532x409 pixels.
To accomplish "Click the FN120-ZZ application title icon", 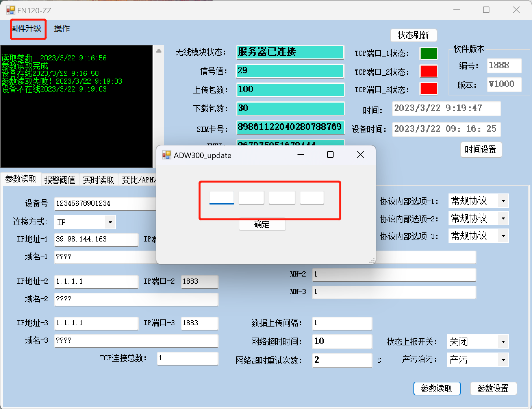I will (10, 10).
